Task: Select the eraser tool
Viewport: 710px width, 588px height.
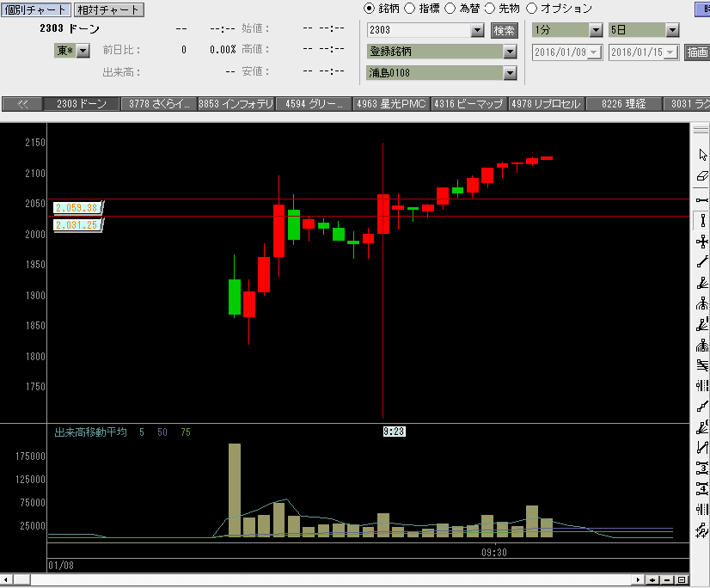Action: point(702,175)
